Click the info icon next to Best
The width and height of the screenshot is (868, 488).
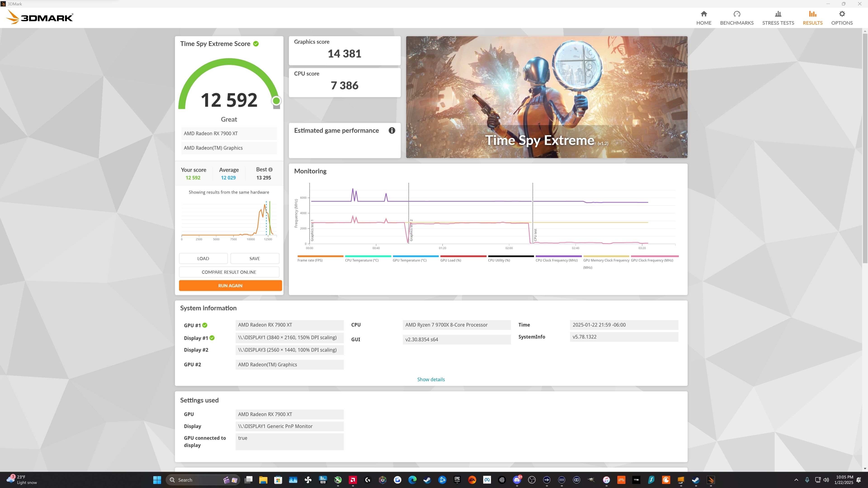(x=270, y=170)
